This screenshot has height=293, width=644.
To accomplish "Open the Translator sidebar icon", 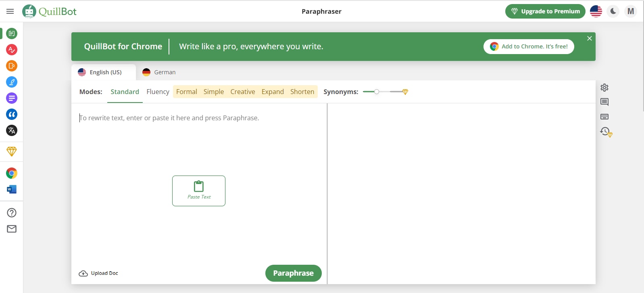I will pos(12,130).
